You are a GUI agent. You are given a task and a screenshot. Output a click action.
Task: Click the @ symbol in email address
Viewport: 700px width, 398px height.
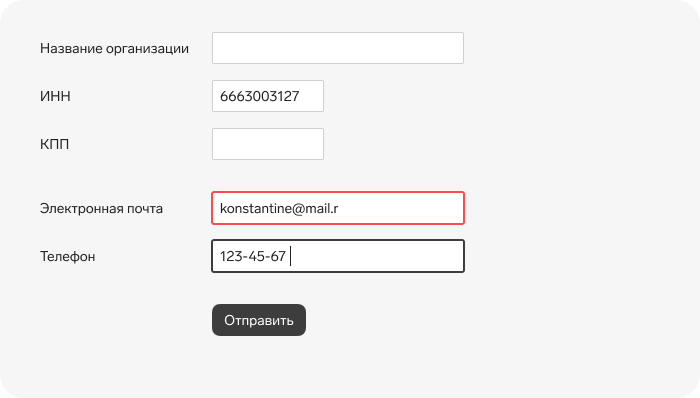pos(298,209)
